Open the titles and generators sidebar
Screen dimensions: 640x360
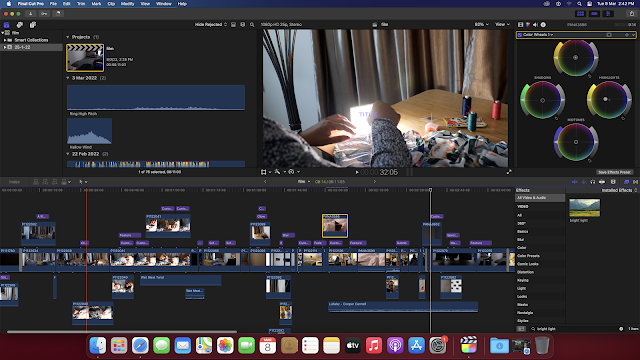pos(33,25)
